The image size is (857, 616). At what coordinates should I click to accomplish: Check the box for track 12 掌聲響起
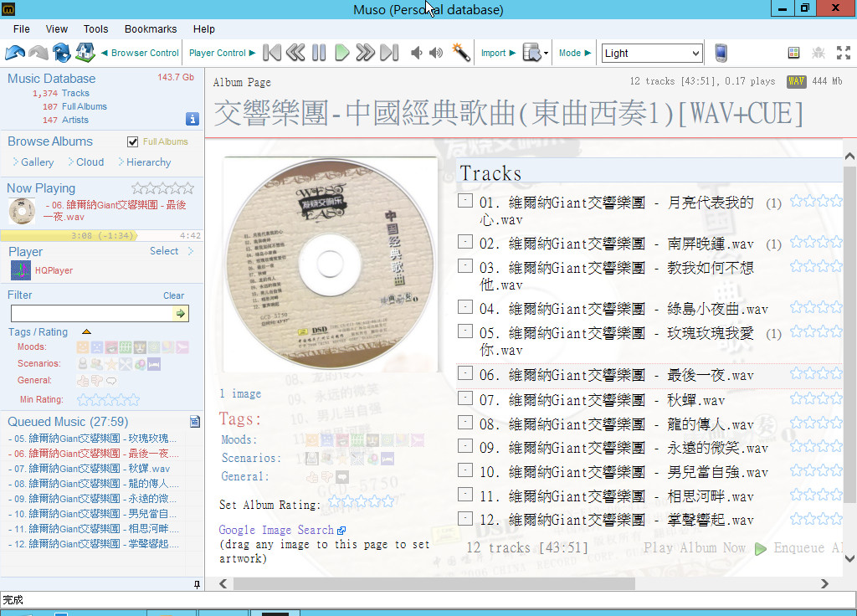[465, 518]
